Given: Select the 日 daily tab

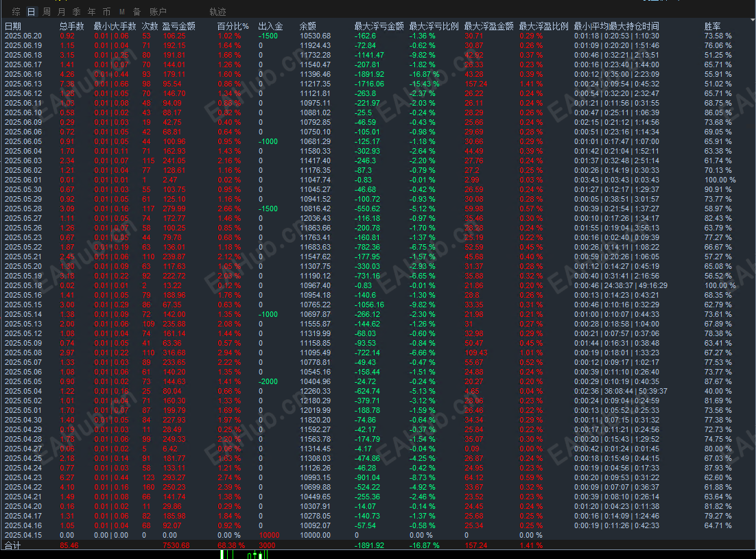Looking at the screenshot, I should pyautogui.click(x=31, y=12).
